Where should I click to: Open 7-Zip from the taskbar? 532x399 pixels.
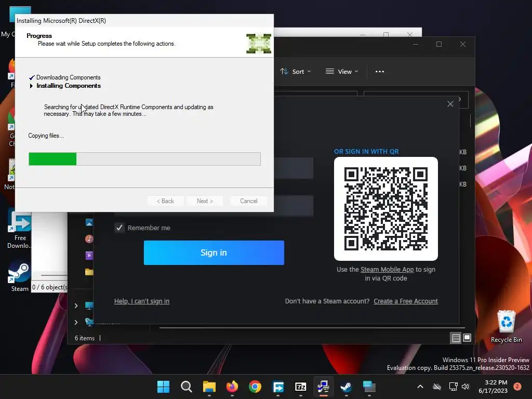click(x=301, y=387)
